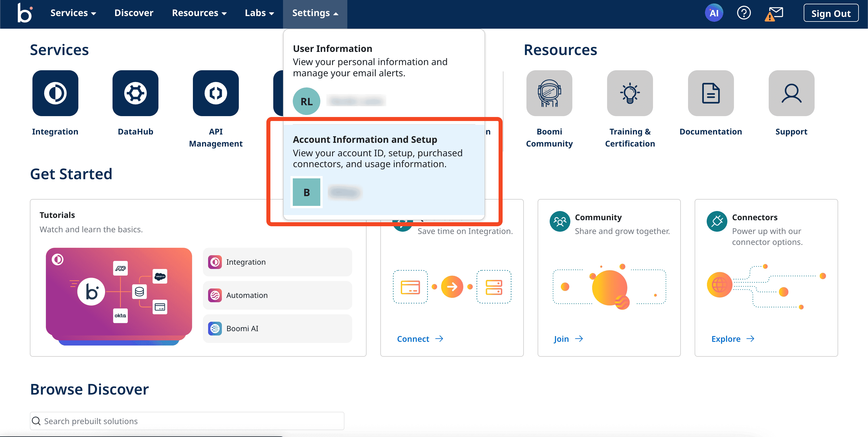The width and height of the screenshot is (868, 437).
Task: Expand the Services dropdown menu
Action: click(73, 13)
